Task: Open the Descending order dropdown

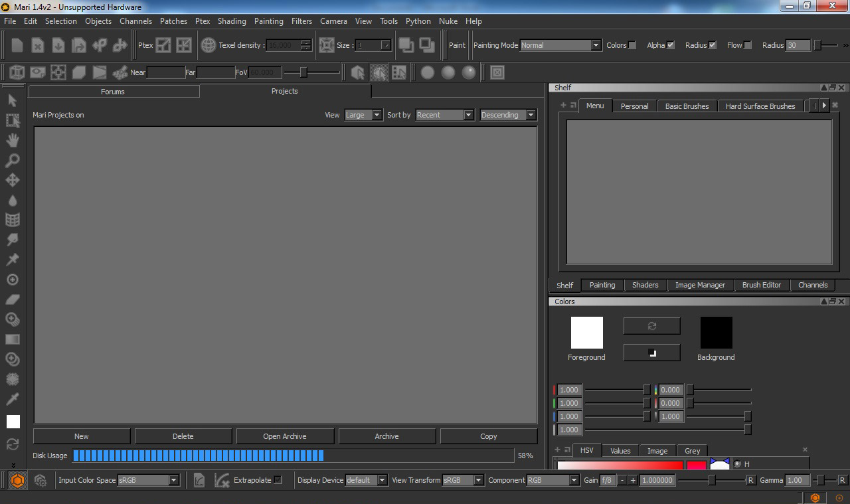Action: (x=508, y=115)
